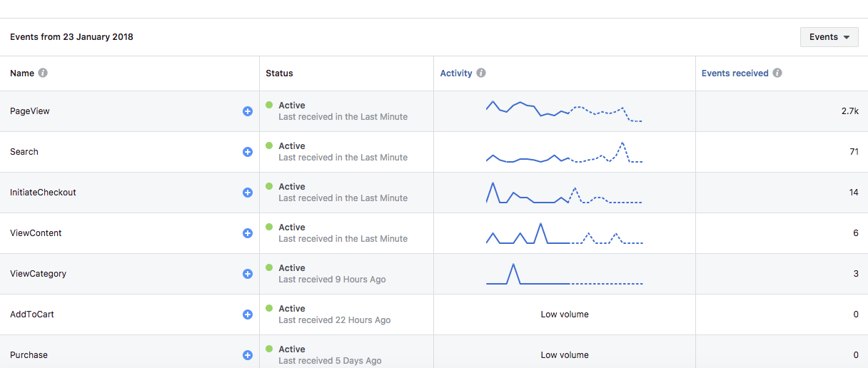Click the plus icon beside InitiateCheckout
Screen dimensions: 868x368
[x=248, y=193]
